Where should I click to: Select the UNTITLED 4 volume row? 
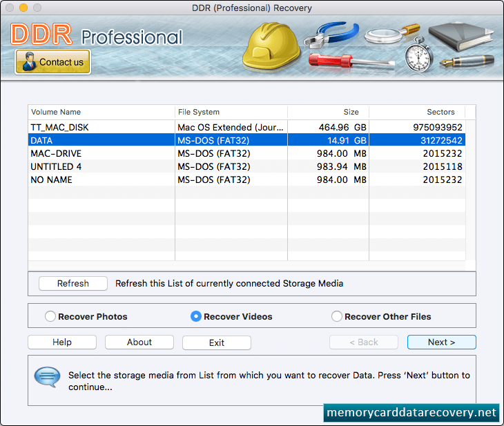[x=246, y=166]
